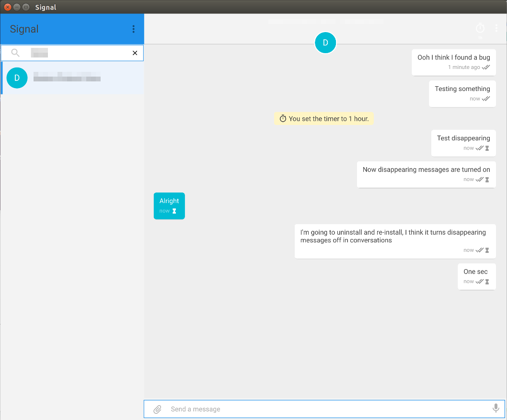Image resolution: width=507 pixels, height=420 pixels.
Task: Close the Signal window
Action: (x=8, y=7)
